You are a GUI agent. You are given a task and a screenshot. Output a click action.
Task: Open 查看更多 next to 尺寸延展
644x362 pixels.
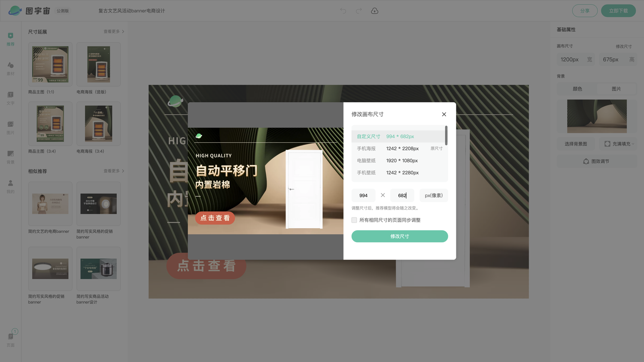(x=114, y=31)
